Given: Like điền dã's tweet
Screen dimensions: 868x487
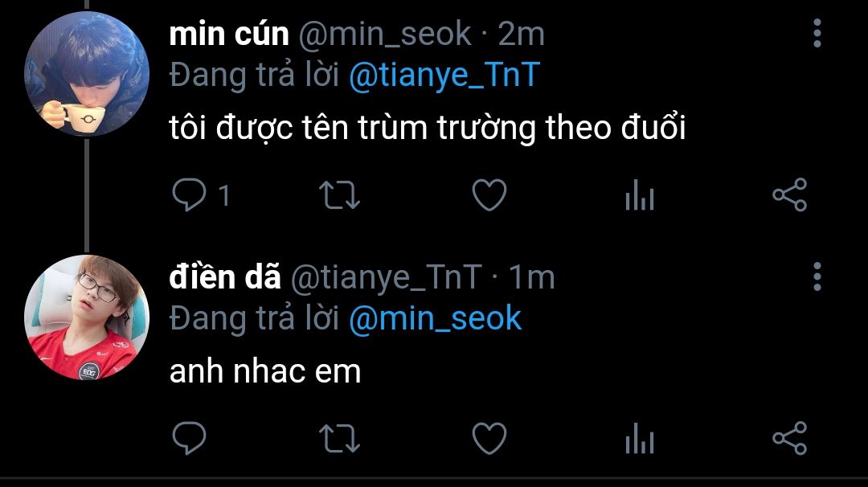Looking at the screenshot, I should pyautogui.click(x=489, y=438).
